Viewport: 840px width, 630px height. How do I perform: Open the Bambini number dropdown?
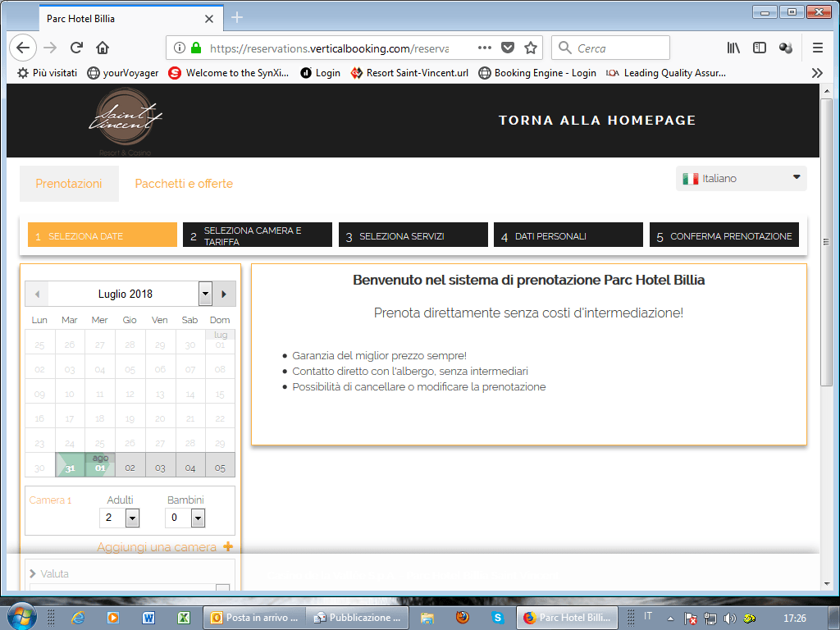[199, 518]
